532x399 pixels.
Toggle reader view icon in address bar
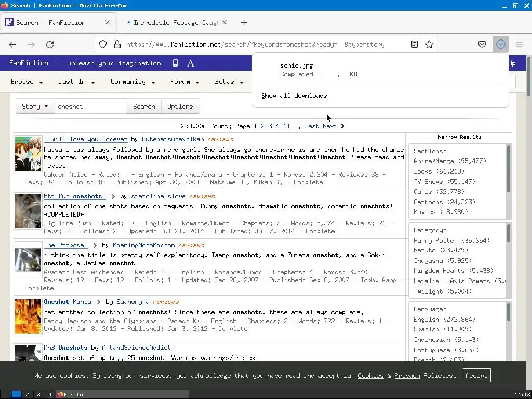point(414,44)
